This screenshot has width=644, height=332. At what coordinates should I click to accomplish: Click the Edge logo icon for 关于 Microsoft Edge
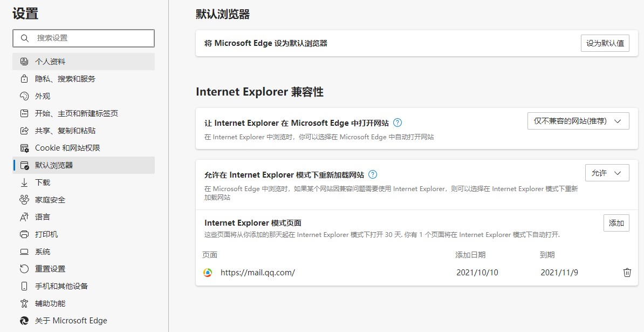click(24, 321)
